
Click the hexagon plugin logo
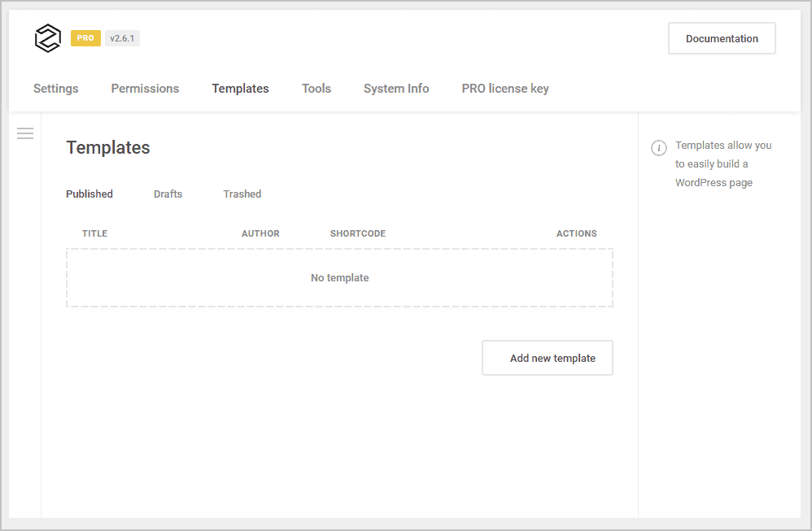[47, 38]
